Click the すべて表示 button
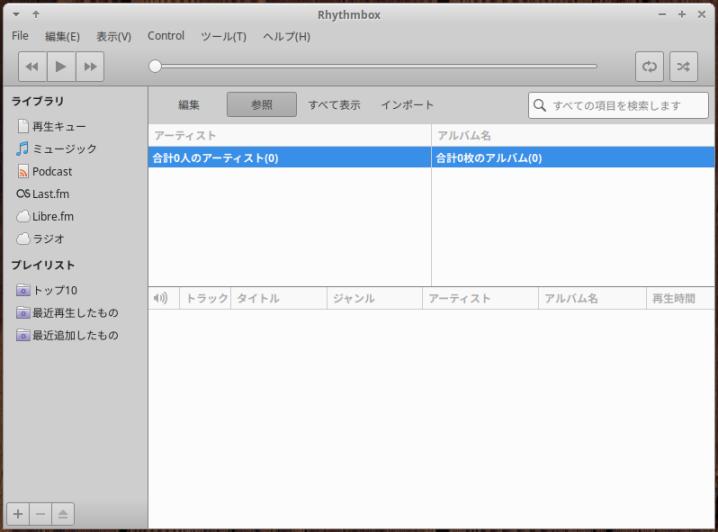This screenshot has width=718, height=532. point(334,105)
